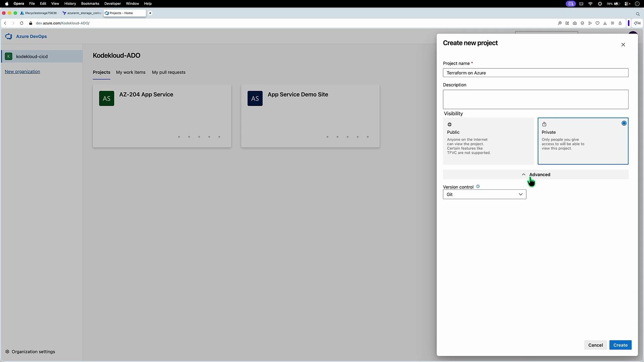Viewport: 644px width, 362px height.
Task: Click the Opera edit snapshot icon
Action: pos(567,23)
